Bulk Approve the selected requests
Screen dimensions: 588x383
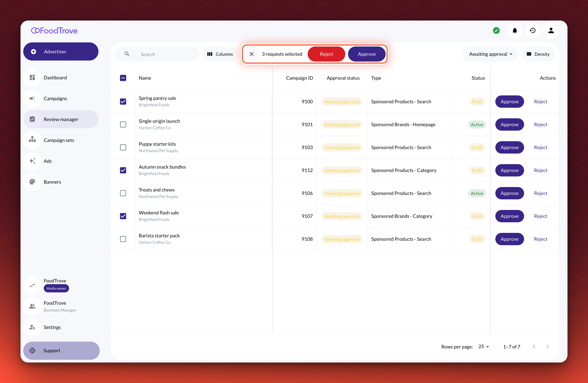tap(367, 54)
